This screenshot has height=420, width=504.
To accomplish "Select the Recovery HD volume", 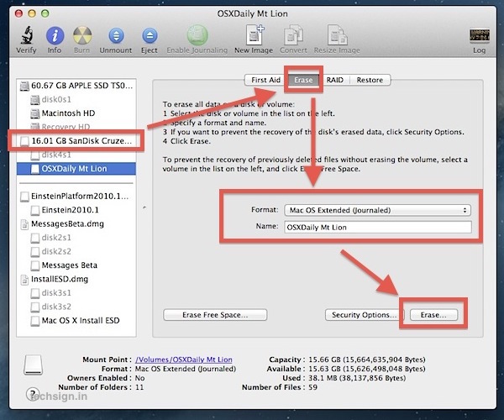I will [76, 127].
